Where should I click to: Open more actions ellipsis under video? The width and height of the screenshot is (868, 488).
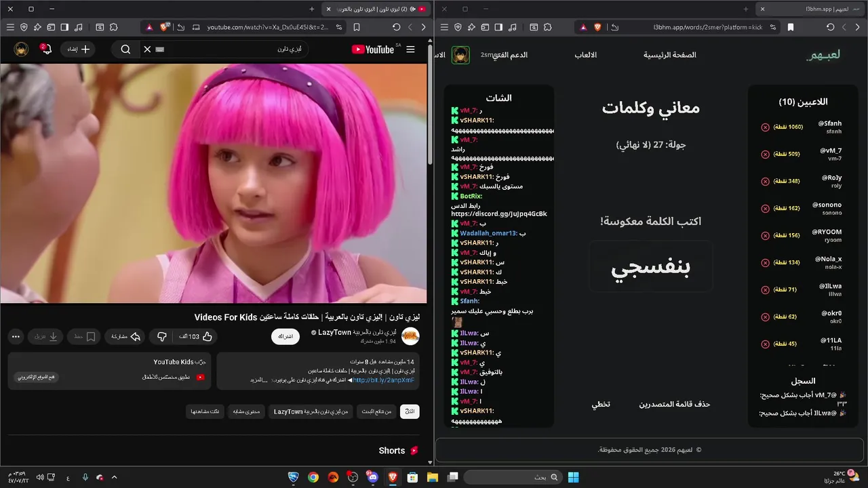coord(16,336)
